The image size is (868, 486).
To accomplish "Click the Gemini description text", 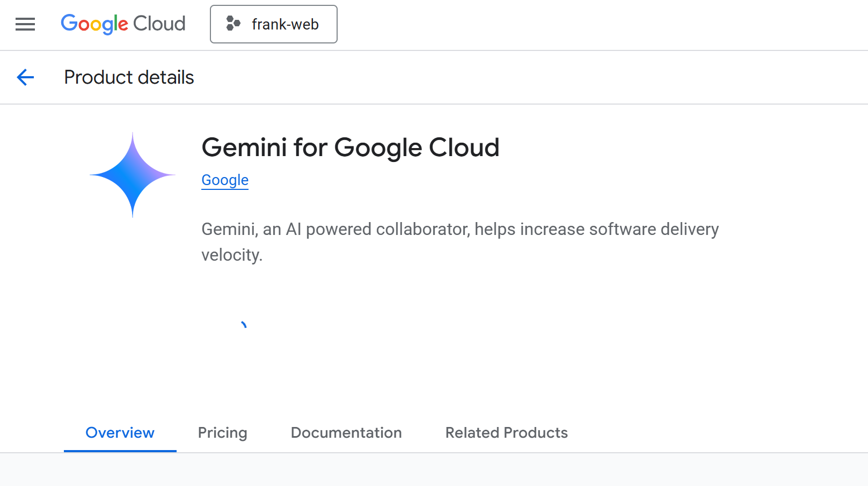I will (x=460, y=242).
